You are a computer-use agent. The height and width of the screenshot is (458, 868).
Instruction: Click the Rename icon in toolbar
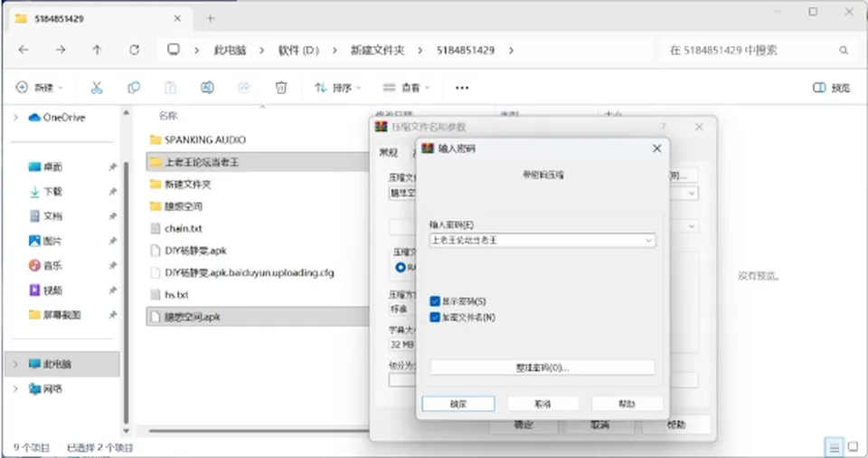click(x=207, y=88)
